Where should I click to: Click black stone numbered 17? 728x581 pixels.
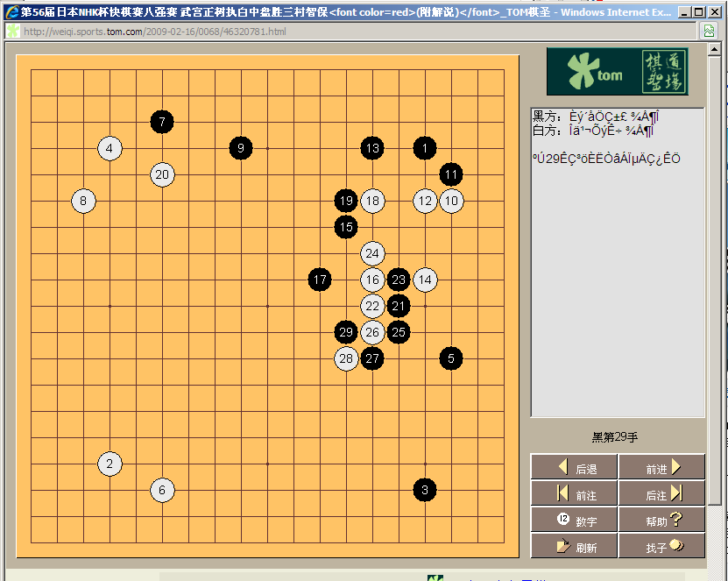[320, 280]
